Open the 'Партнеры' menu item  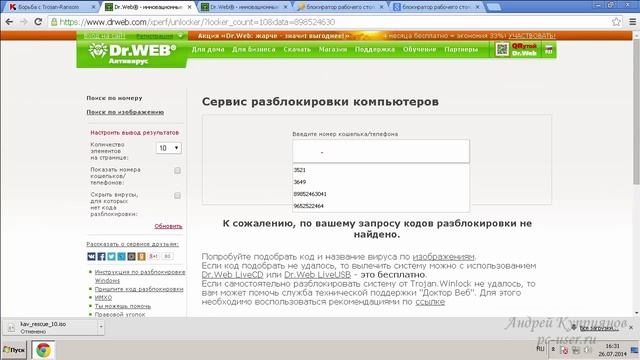click(x=461, y=49)
